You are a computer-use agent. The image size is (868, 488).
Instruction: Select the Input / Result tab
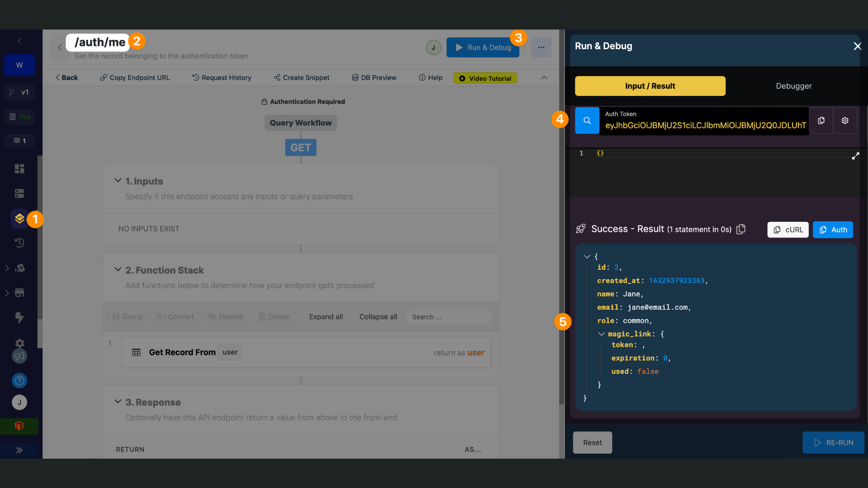pos(650,86)
